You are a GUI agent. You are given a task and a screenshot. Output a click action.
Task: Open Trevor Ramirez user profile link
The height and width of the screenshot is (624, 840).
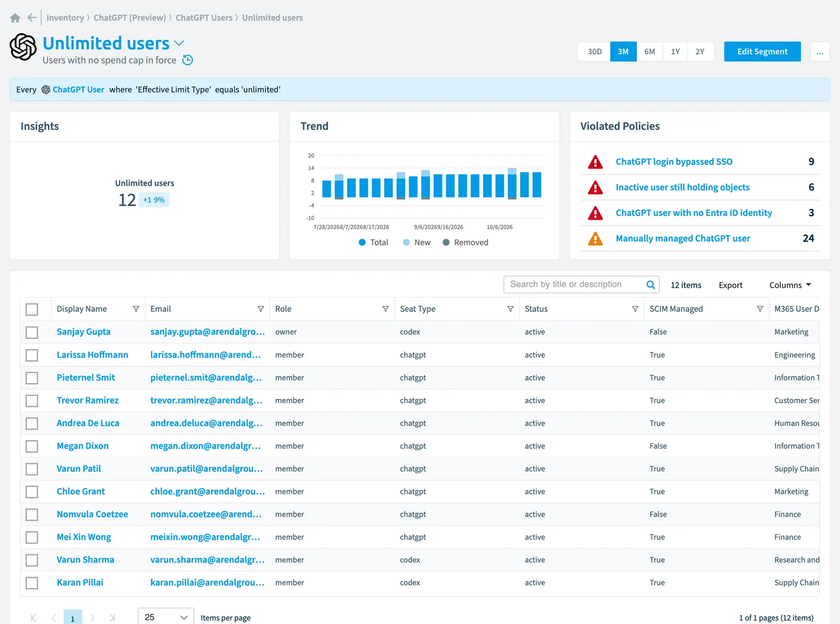[x=88, y=400]
